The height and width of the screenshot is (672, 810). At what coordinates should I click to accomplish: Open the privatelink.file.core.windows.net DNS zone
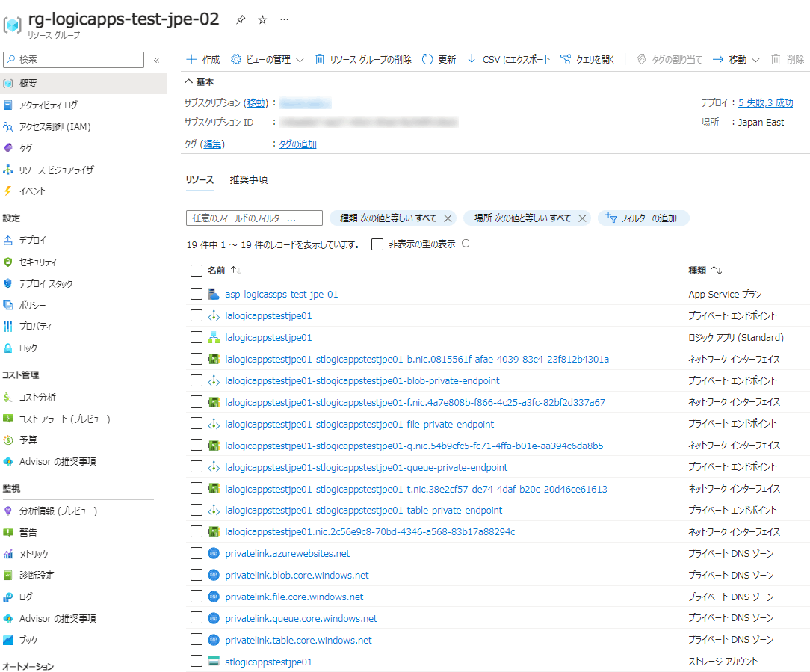294,597
